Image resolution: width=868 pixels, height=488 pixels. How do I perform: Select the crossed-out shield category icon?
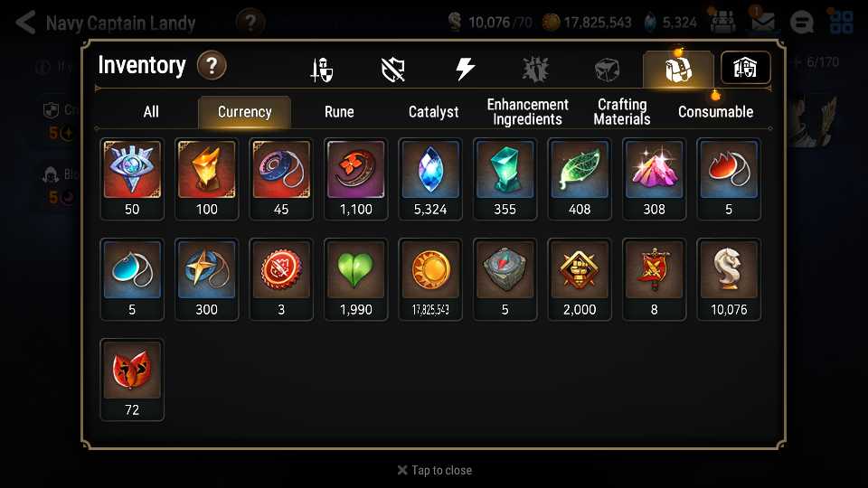[393, 70]
